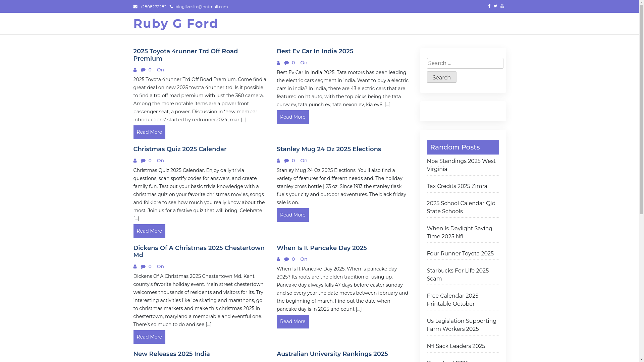Click the page vertical scrollbar

coord(641,134)
